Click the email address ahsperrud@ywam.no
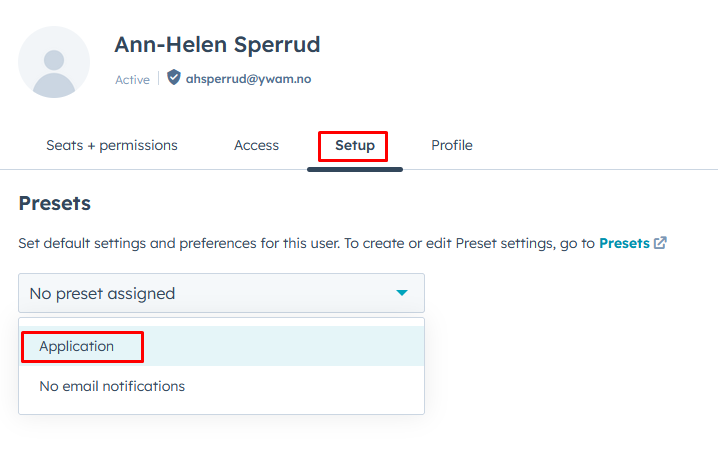The height and width of the screenshot is (460, 718). point(248,79)
